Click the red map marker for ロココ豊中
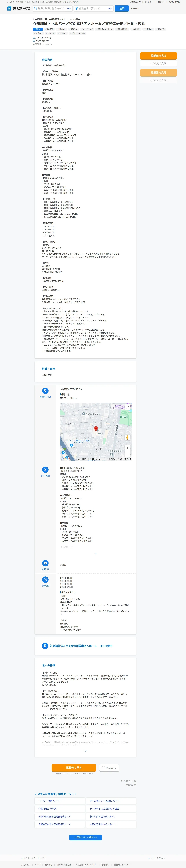186x868 pixels. pyautogui.click(x=96, y=429)
